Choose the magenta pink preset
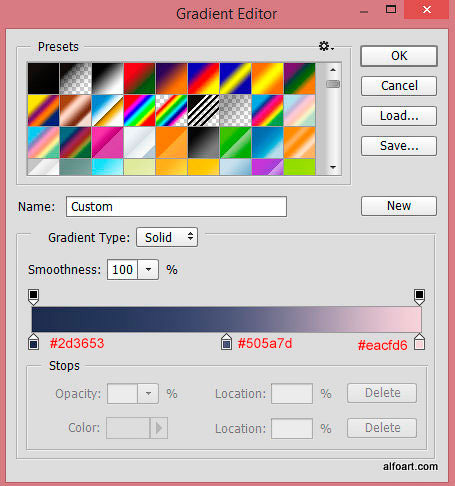The image size is (455, 486). (107, 142)
